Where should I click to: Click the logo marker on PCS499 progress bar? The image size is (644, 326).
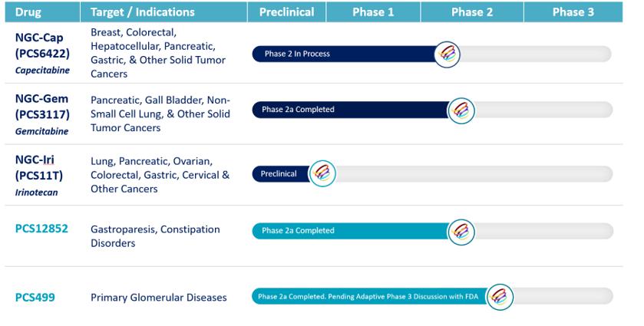point(500,297)
